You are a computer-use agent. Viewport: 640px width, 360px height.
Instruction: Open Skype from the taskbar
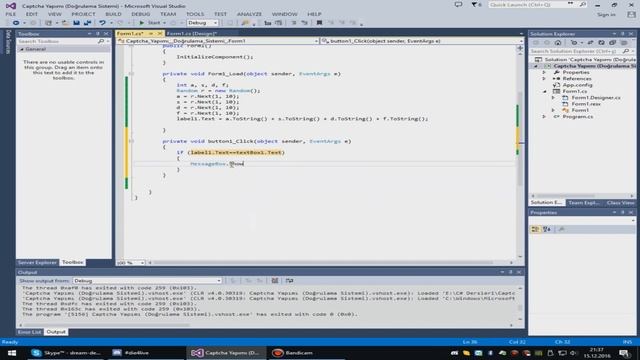pyautogui.click(x=66, y=353)
